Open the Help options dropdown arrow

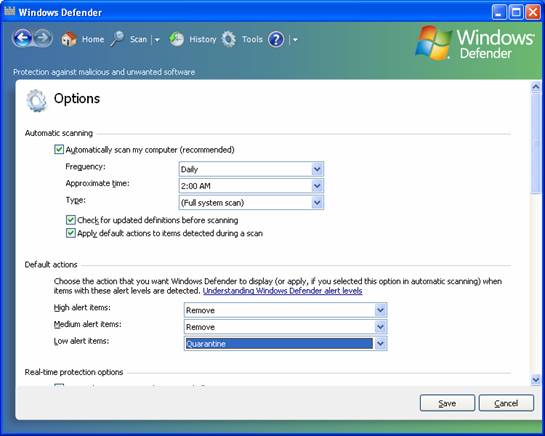point(295,40)
